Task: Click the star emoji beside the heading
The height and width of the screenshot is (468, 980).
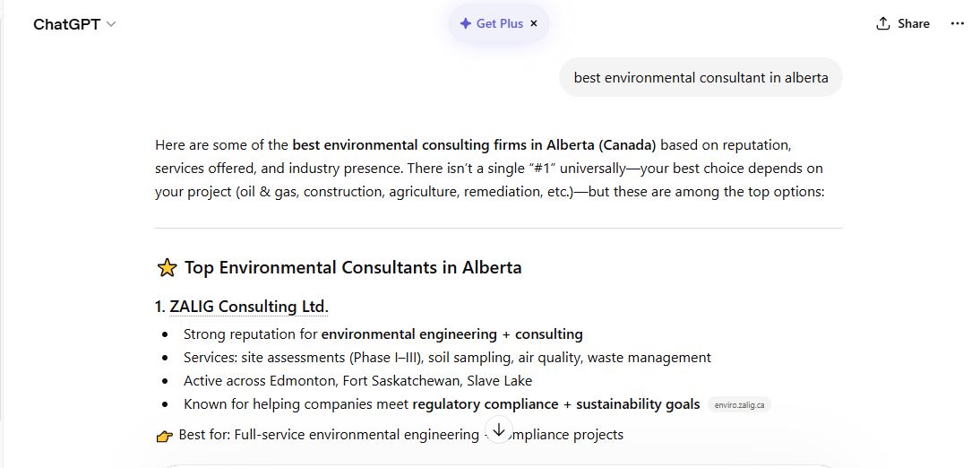Action: coord(167,267)
